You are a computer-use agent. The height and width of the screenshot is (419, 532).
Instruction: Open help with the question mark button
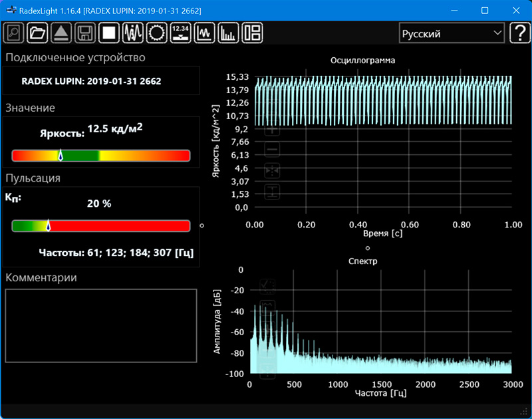pos(519,33)
